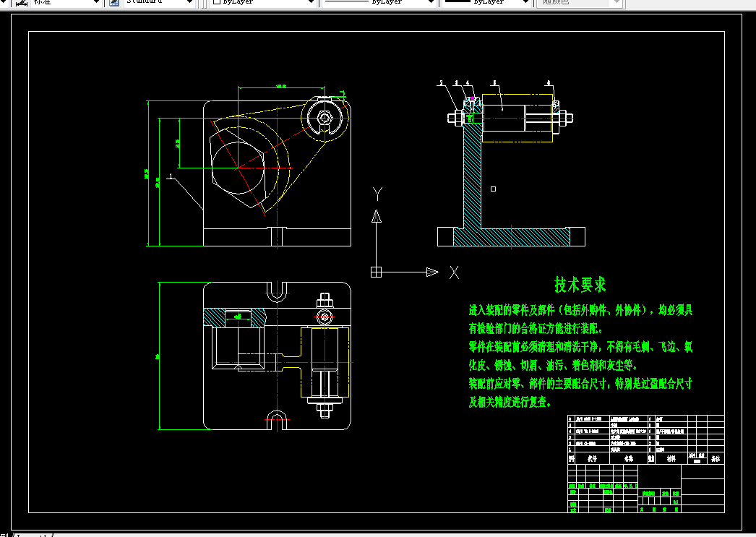This screenshot has width=756, height=537.
Task: Select the 备注 header in parts table
Action: point(716,459)
